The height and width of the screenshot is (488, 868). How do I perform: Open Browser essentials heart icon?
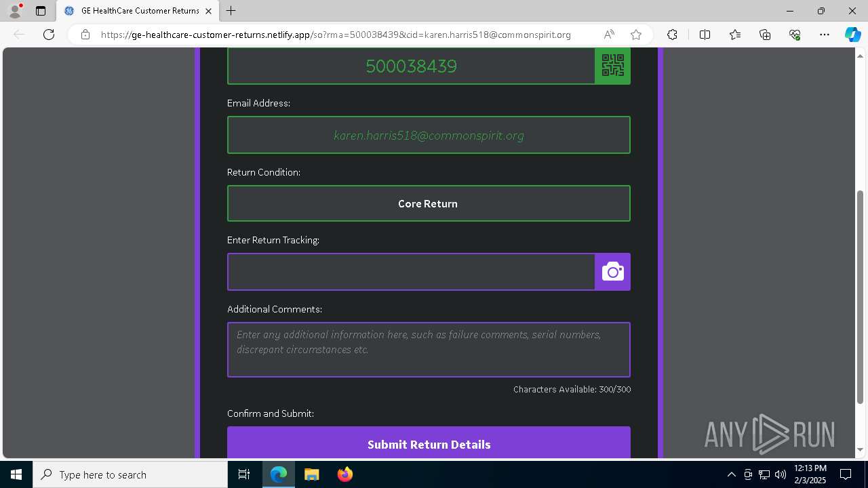point(795,35)
